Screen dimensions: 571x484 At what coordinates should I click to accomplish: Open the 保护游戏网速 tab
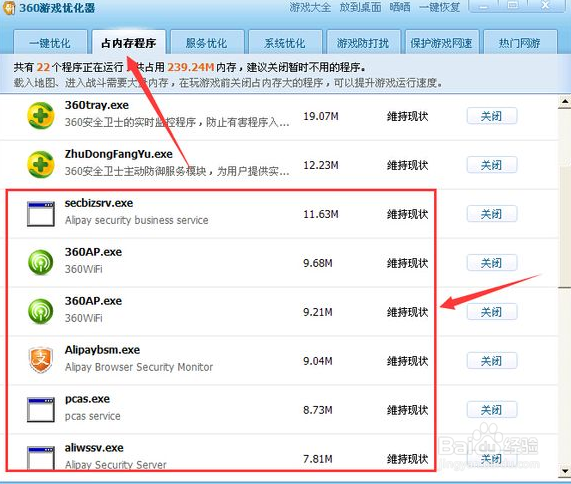[x=442, y=43]
